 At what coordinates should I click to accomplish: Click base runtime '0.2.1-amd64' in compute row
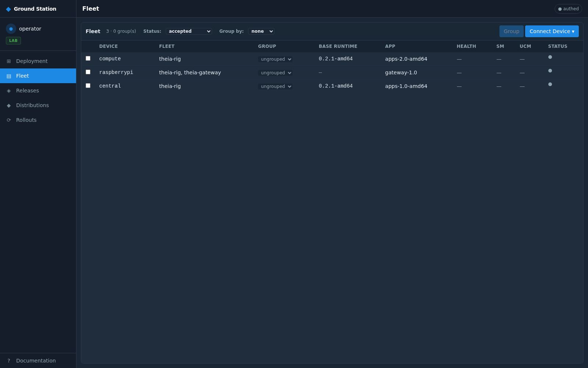(x=336, y=59)
